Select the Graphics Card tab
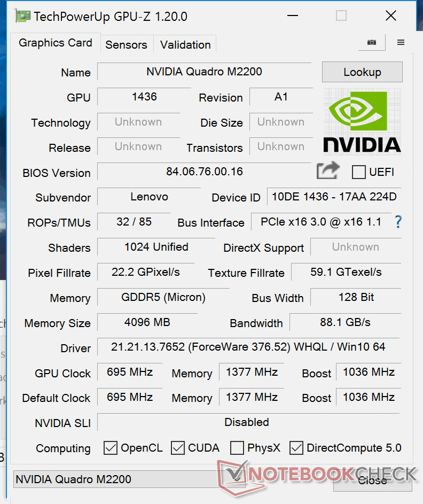This screenshot has width=423, height=504. coord(56,43)
